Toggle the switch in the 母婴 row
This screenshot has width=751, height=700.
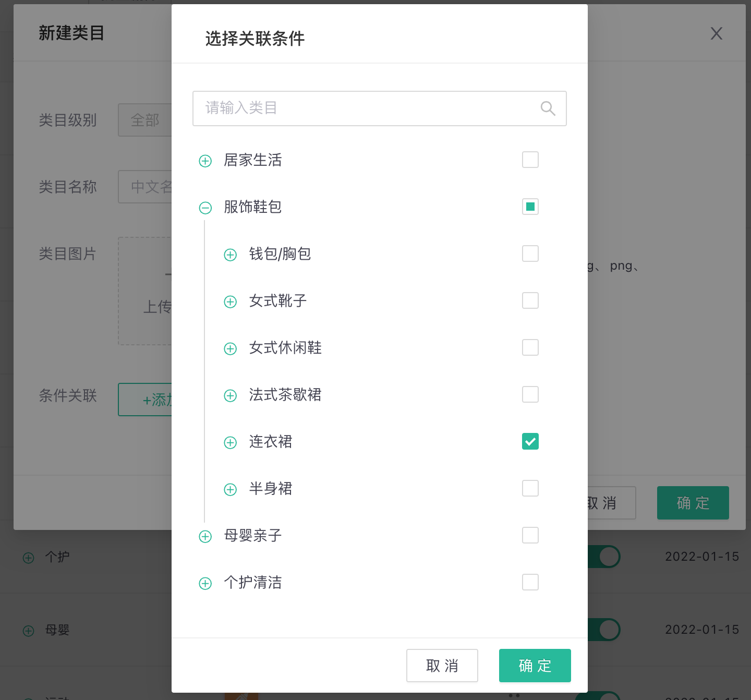[x=604, y=630]
